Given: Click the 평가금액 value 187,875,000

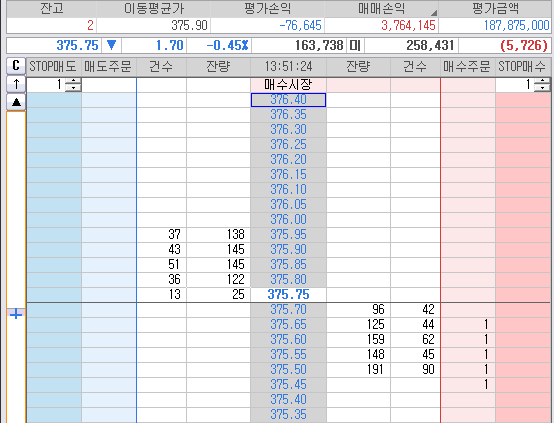Looking at the screenshot, I should click(517, 25).
